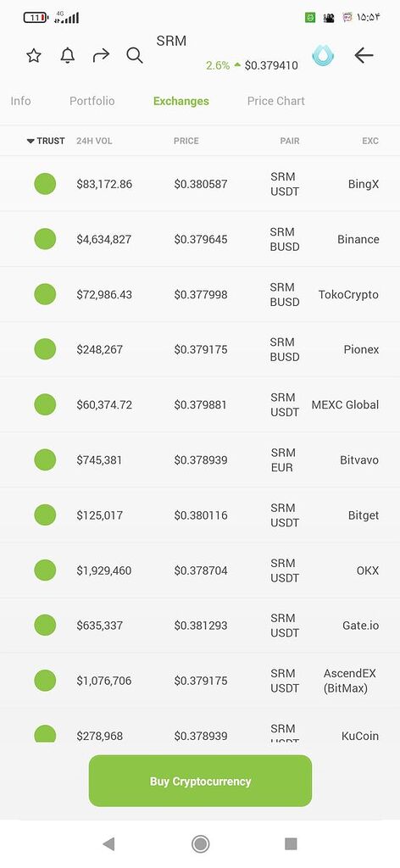The height and width of the screenshot is (868, 400).
Task: Go back with the arrow icon
Action: click(364, 55)
